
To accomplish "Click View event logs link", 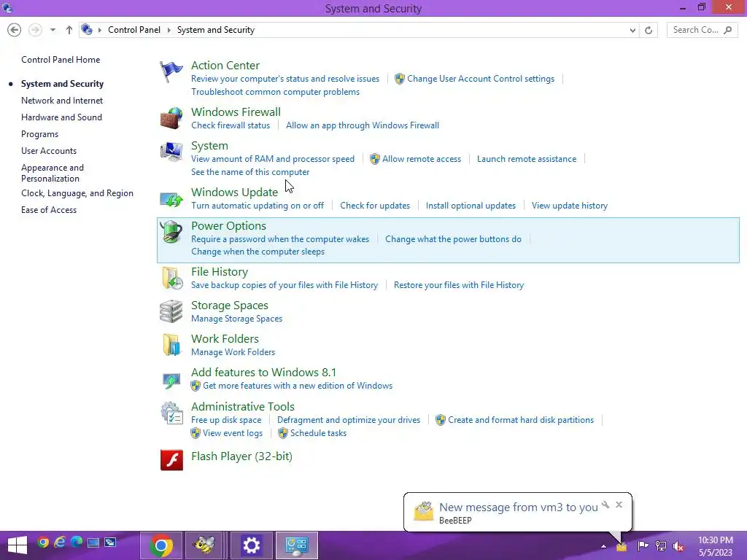I will (x=233, y=433).
